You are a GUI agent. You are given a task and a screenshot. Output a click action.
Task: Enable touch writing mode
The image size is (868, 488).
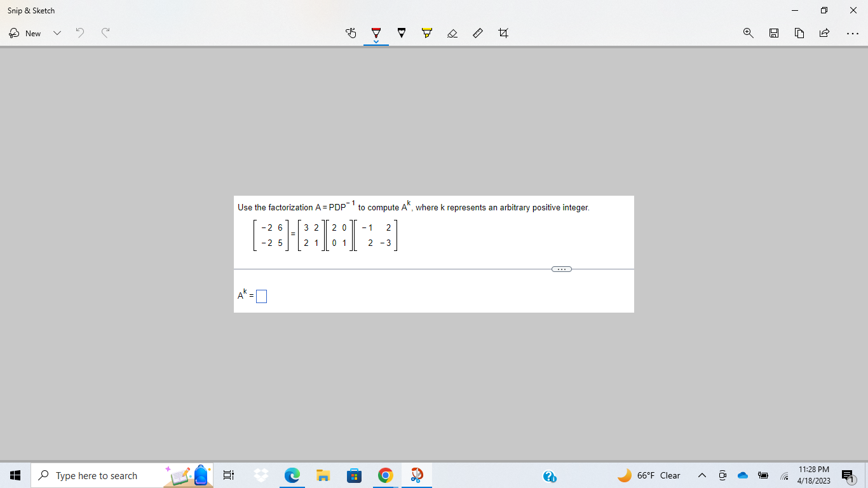click(x=351, y=33)
